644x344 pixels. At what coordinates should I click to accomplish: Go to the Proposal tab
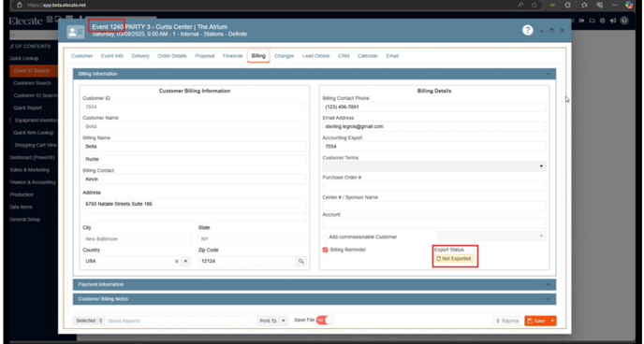205,56
